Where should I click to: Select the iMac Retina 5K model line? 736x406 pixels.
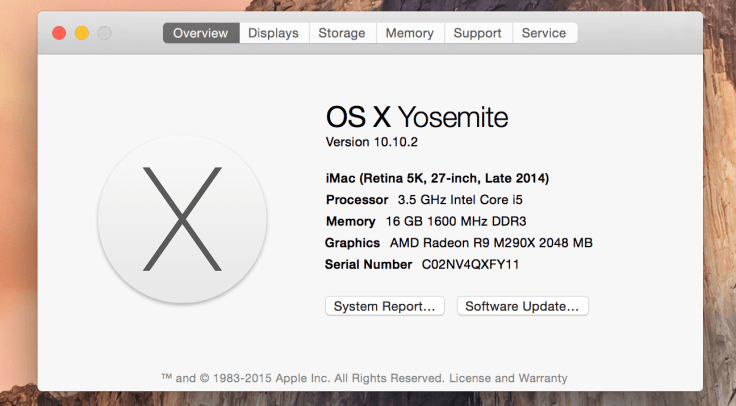[437, 178]
